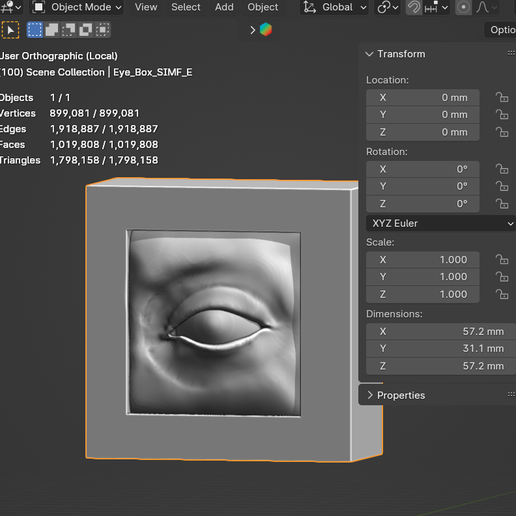The height and width of the screenshot is (516, 516).
Task: Edit the Scale X field
Action: pos(423,260)
